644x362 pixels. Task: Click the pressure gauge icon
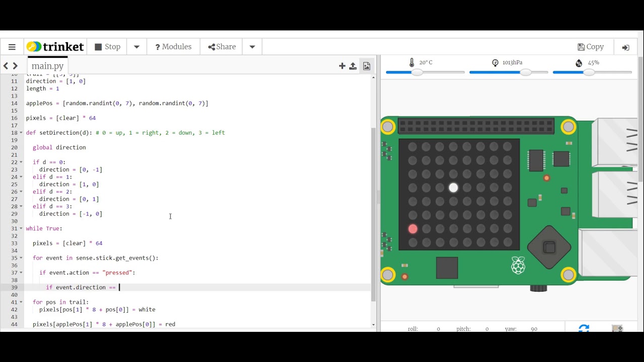pyautogui.click(x=495, y=62)
